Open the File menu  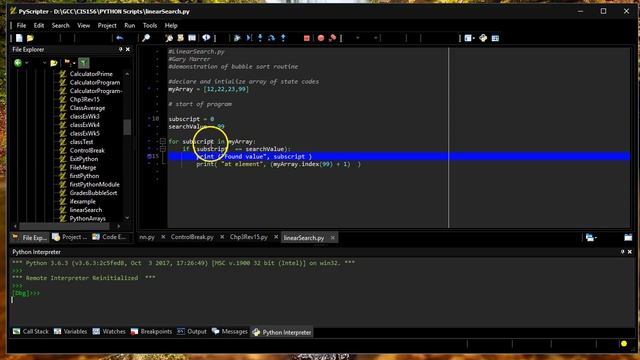pos(21,25)
